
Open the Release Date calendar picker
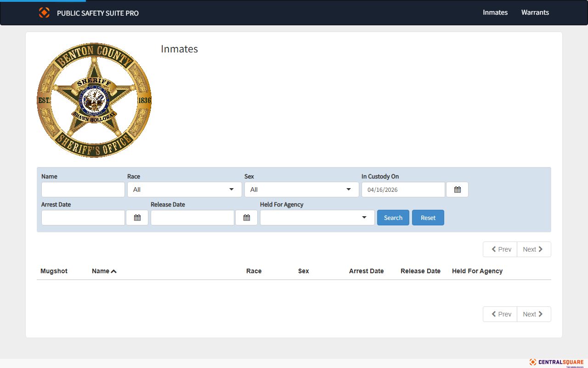click(246, 218)
